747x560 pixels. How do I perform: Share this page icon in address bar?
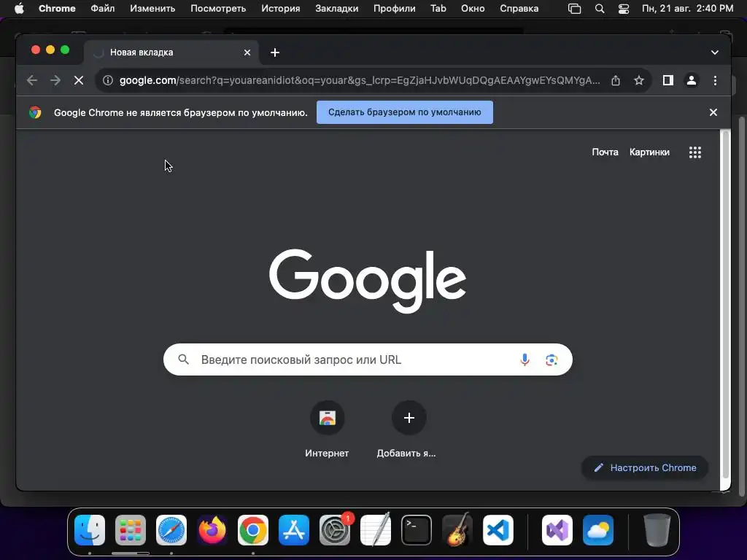[616, 80]
